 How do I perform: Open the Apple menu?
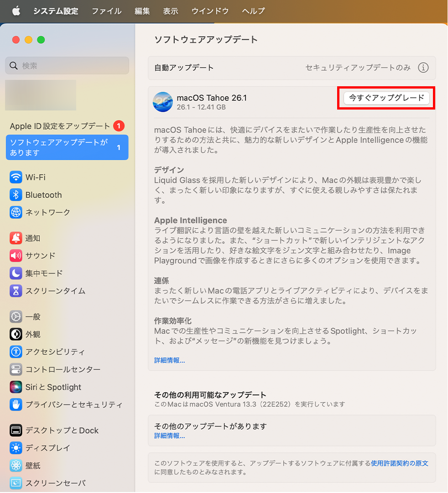pos(16,11)
